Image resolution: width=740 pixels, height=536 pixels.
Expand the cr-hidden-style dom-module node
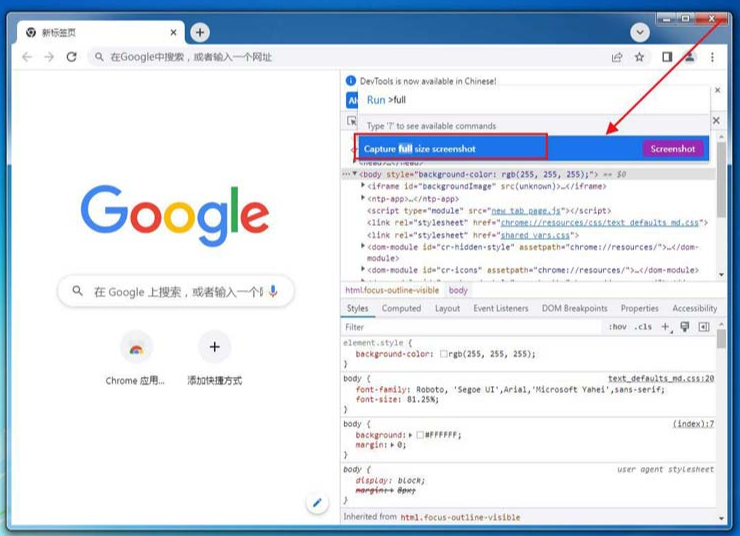(363, 246)
